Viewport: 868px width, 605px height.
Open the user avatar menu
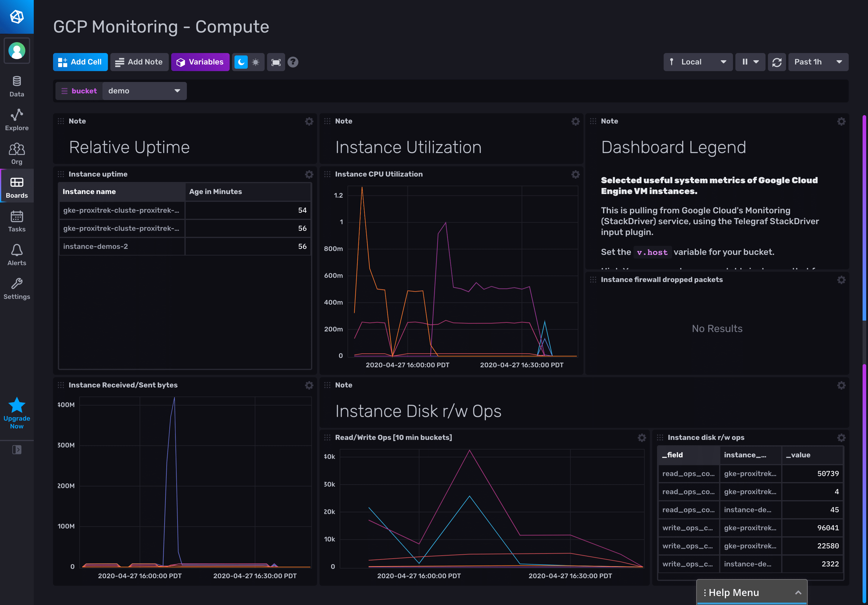click(x=17, y=51)
